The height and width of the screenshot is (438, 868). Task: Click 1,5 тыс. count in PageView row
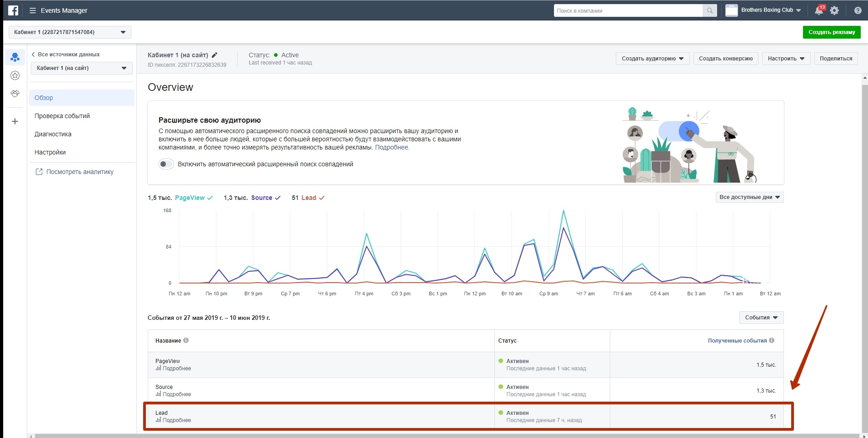766,365
